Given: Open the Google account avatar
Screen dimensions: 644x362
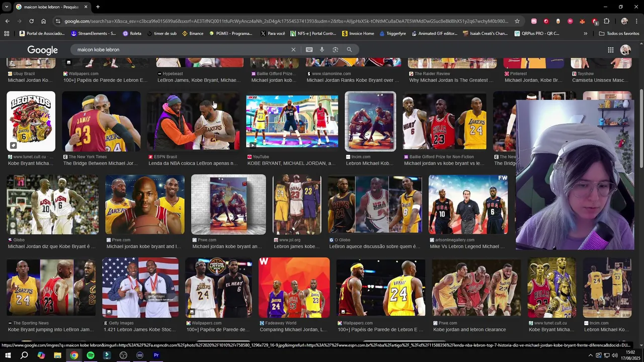Looking at the screenshot, I should [x=625, y=50].
